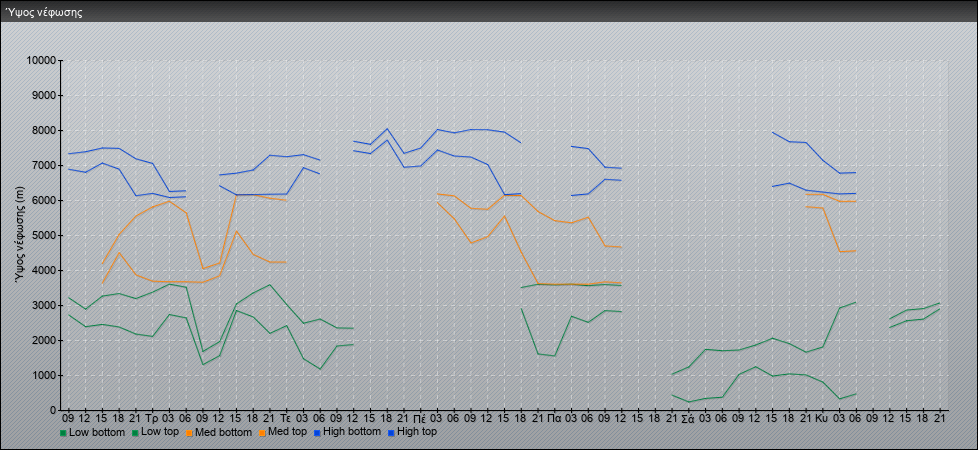Click the 8000 y-axis label

coord(44,130)
